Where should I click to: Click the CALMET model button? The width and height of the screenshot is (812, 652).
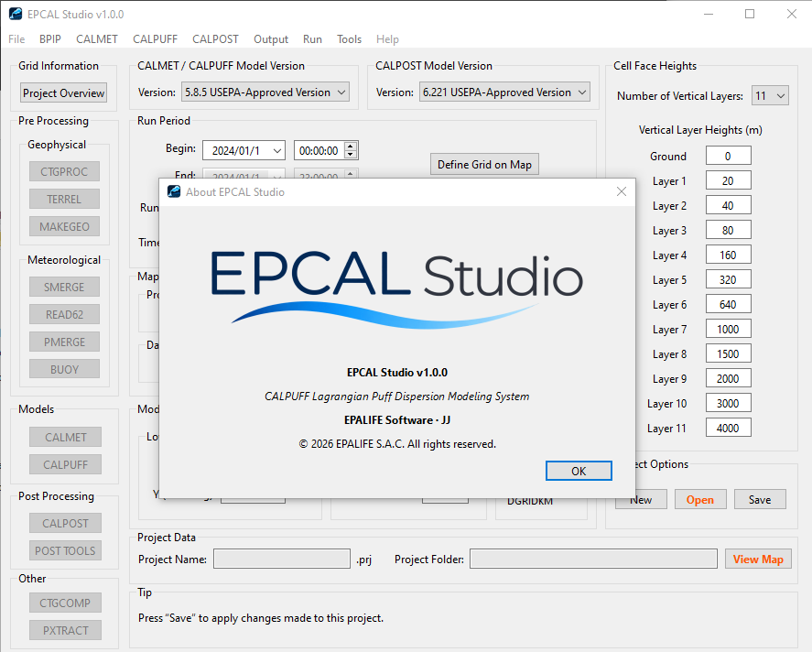tap(65, 437)
